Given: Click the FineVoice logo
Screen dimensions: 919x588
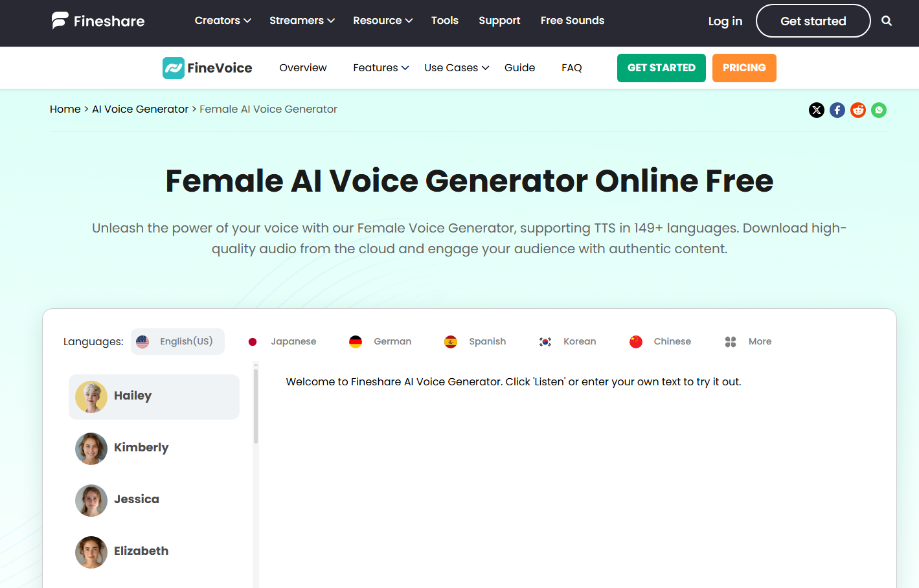Looking at the screenshot, I should pos(207,67).
